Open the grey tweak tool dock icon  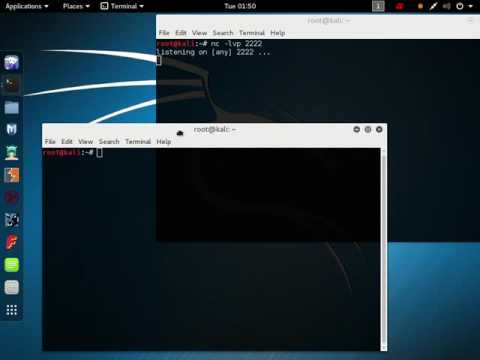(12, 287)
